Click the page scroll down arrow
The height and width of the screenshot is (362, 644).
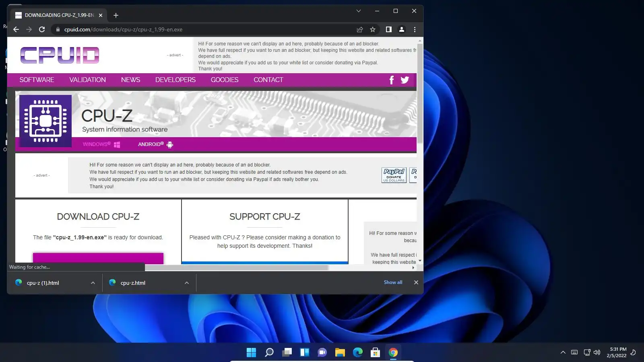pyautogui.click(x=420, y=261)
